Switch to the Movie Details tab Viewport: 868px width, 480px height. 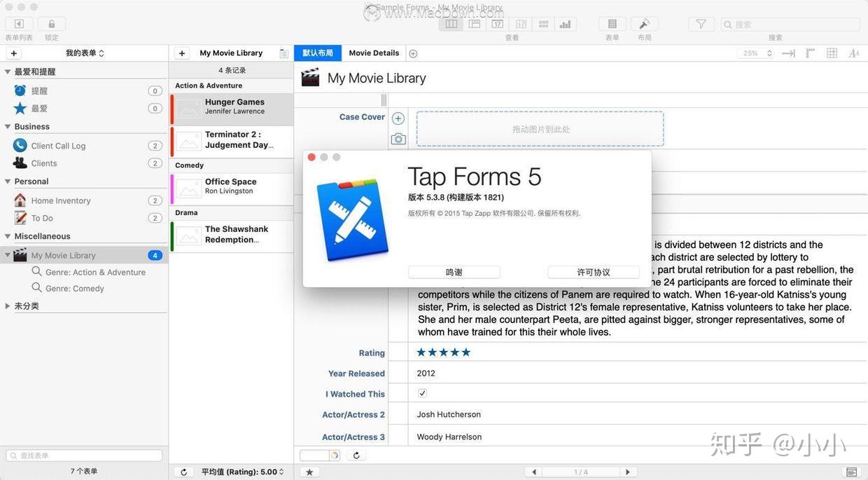(x=375, y=53)
